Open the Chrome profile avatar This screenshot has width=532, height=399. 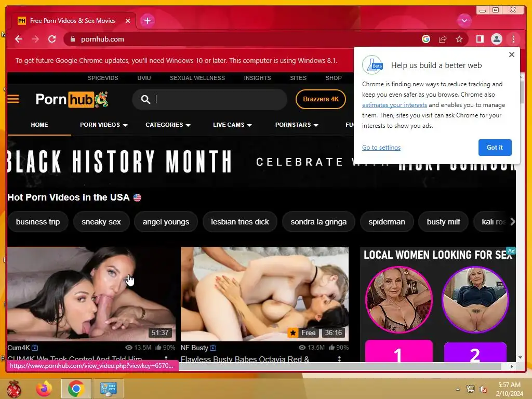click(496, 39)
